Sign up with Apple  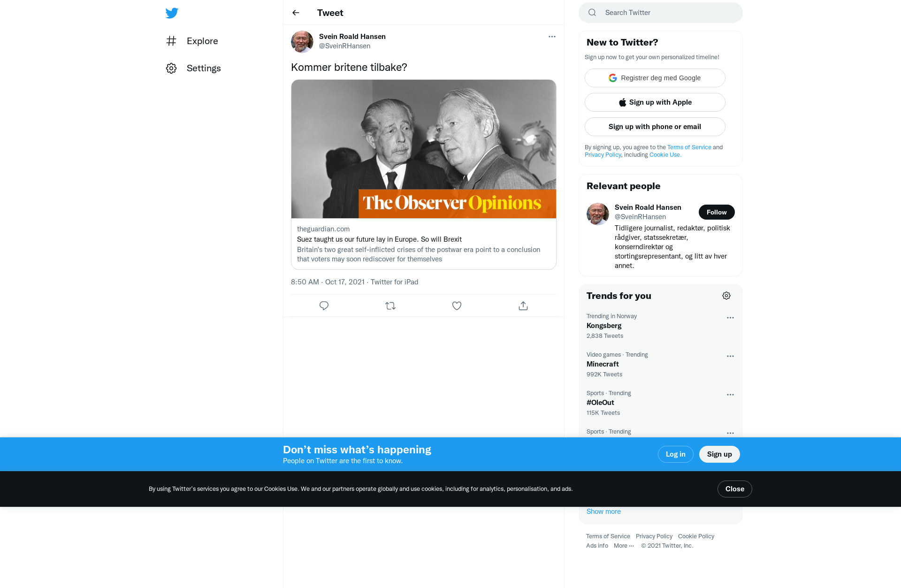click(655, 102)
